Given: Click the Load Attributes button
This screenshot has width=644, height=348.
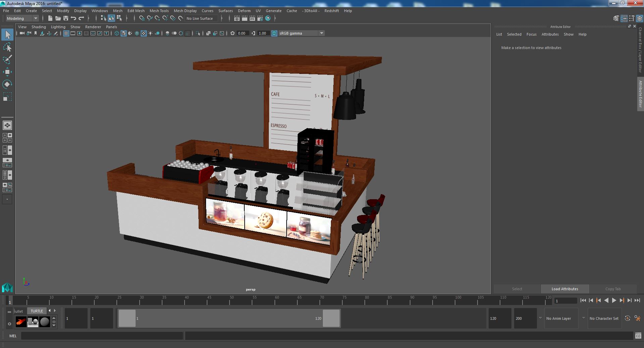Looking at the screenshot, I should coord(565,289).
